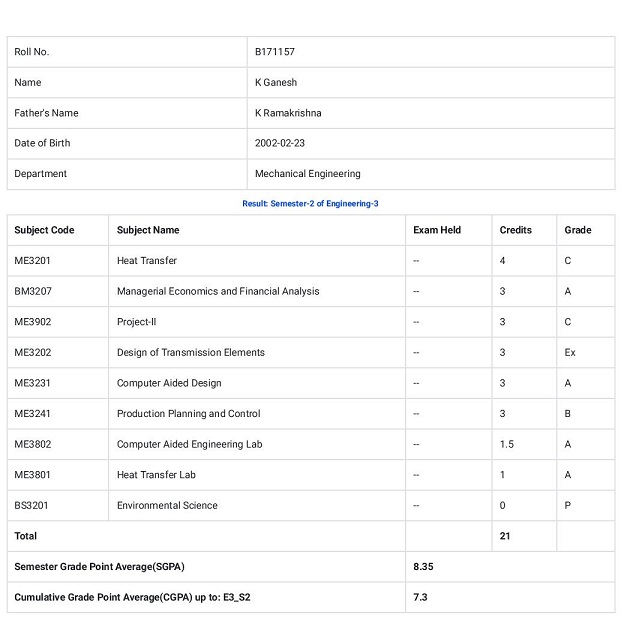Screen dimensions: 621x624
Task: Click the 1.5 credits value
Action: pos(507,445)
